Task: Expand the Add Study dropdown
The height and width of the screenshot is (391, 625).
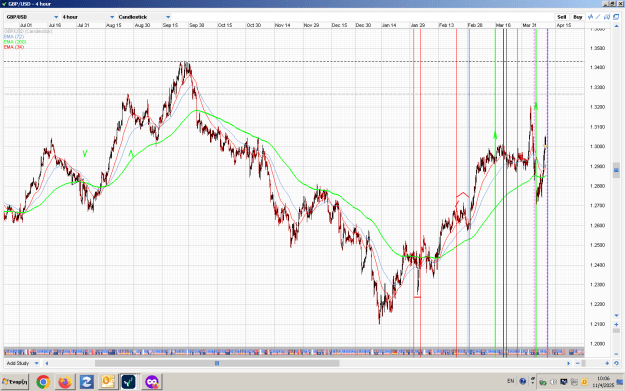Action: (22, 363)
